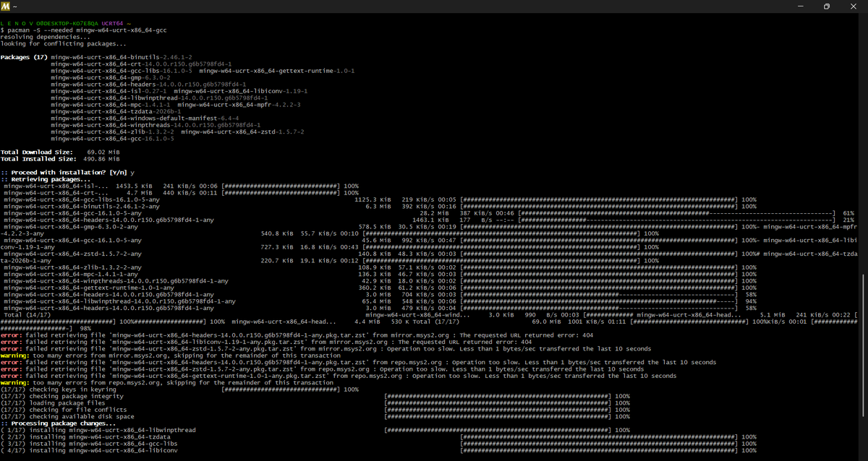Click the ':: Retrieving packages...' line
The height and width of the screenshot is (461, 868).
coord(46,179)
